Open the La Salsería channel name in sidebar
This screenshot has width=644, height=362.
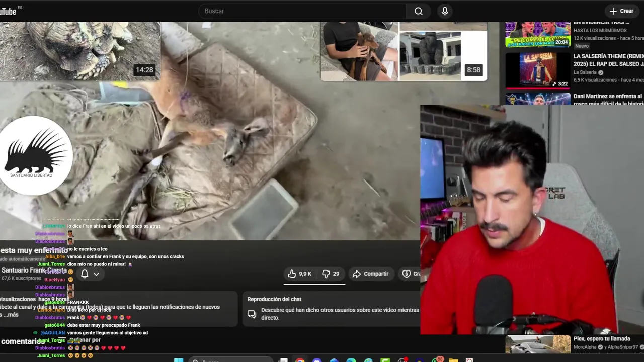pos(585,72)
